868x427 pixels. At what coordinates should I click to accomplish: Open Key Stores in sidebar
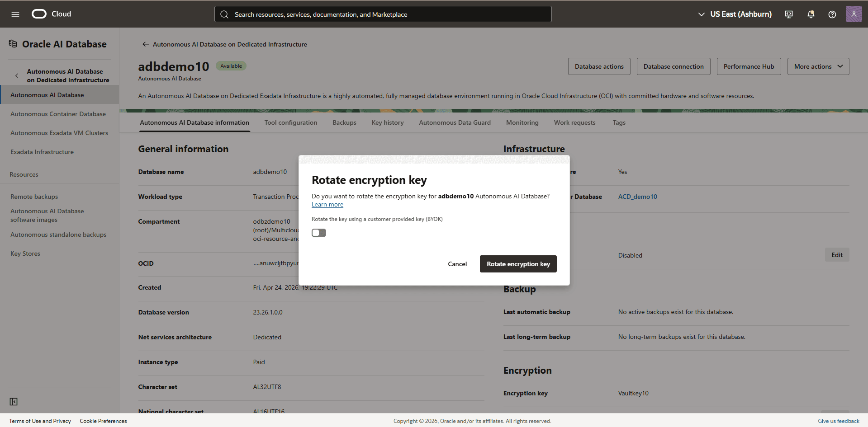pos(25,253)
